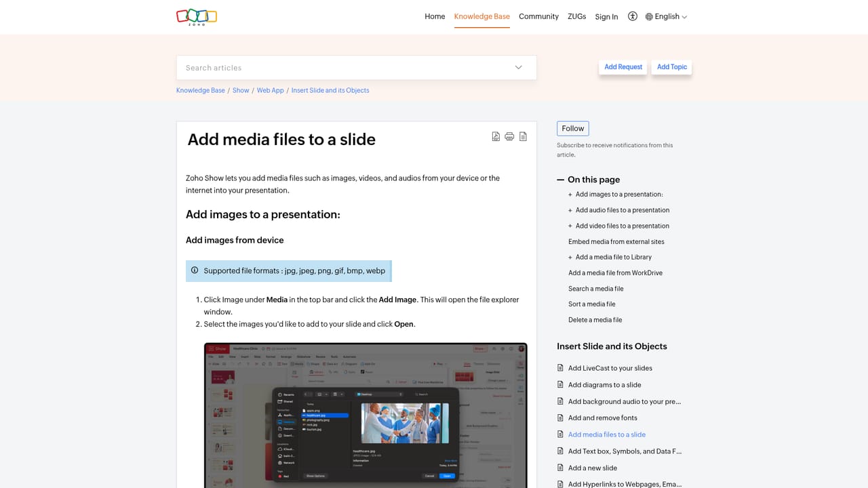Download the article as PDF
Image resolution: width=868 pixels, height=488 pixels.
pos(496,137)
